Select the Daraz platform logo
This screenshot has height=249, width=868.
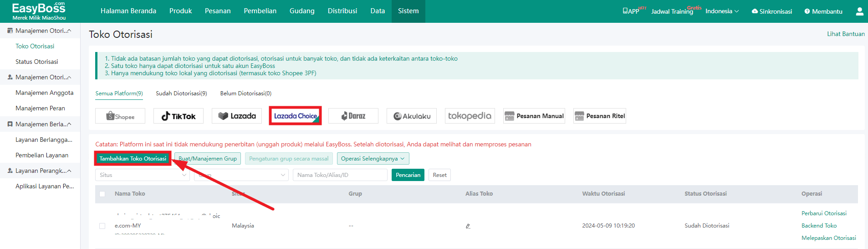point(353,116)
